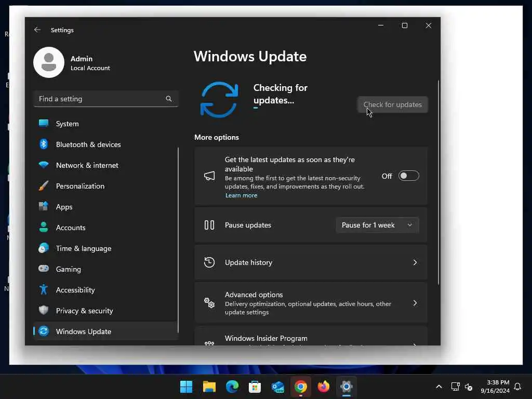This screenshot has height=399, width=532.
Task: Click the Accessibility figure icon
Action: (44, 289)
